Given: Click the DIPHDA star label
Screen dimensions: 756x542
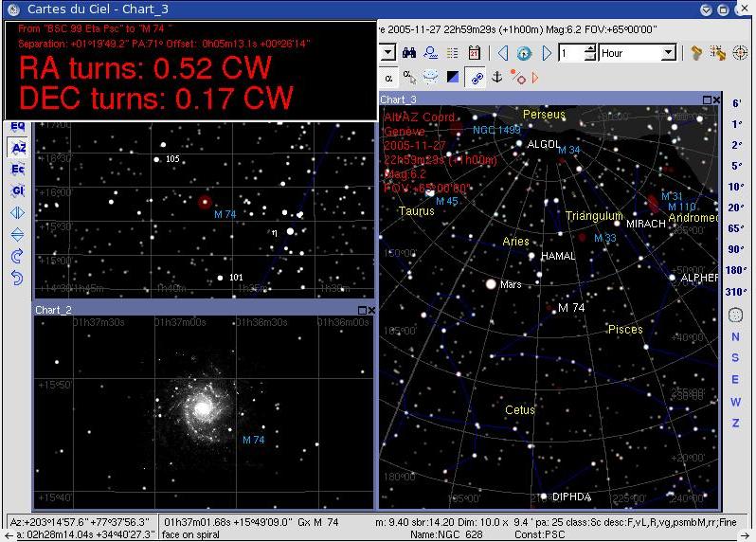Looking at the screenshot, I should [571, 497].
